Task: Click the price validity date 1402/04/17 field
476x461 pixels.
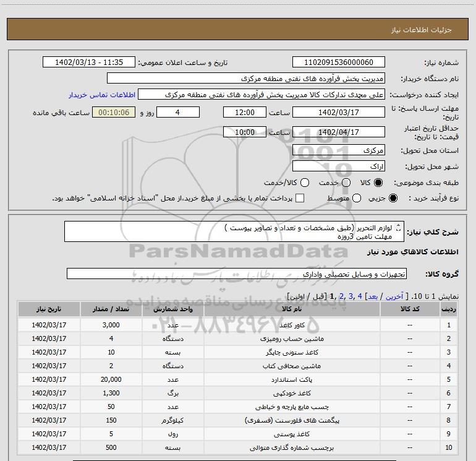Action: (339, 132)
